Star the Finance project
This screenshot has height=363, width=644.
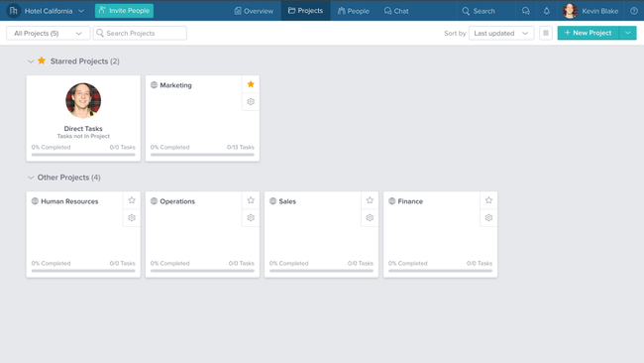pyautogui.click(x=488, y=200)
